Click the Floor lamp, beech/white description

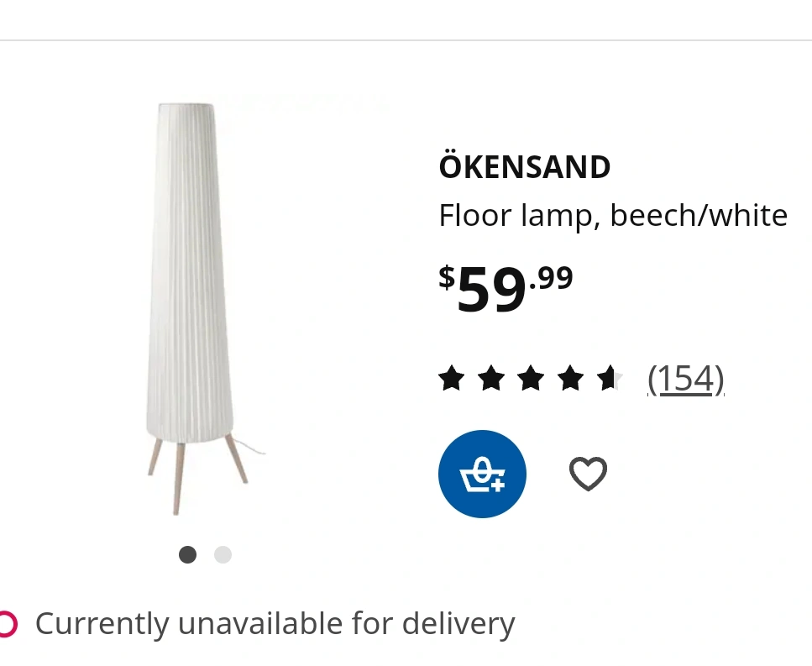(613, 216)
